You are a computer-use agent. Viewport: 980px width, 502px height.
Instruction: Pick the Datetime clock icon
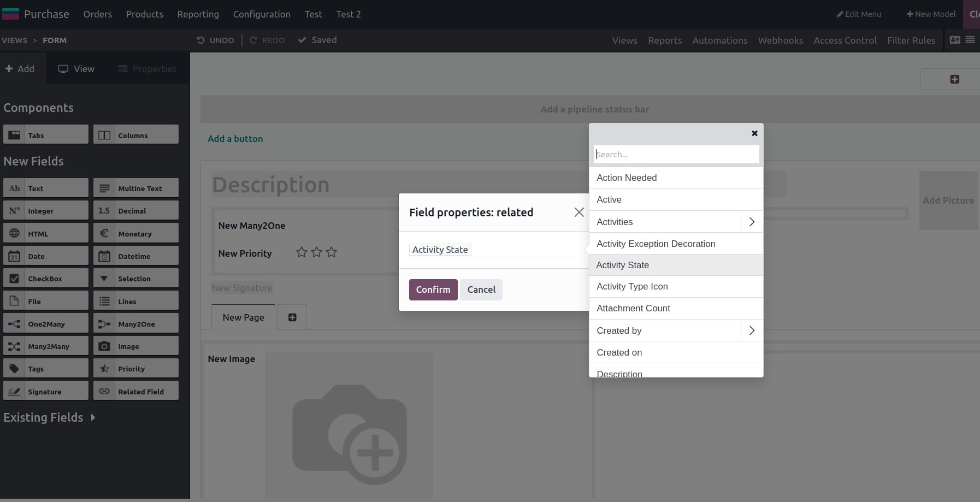click(x=104, y=256)
